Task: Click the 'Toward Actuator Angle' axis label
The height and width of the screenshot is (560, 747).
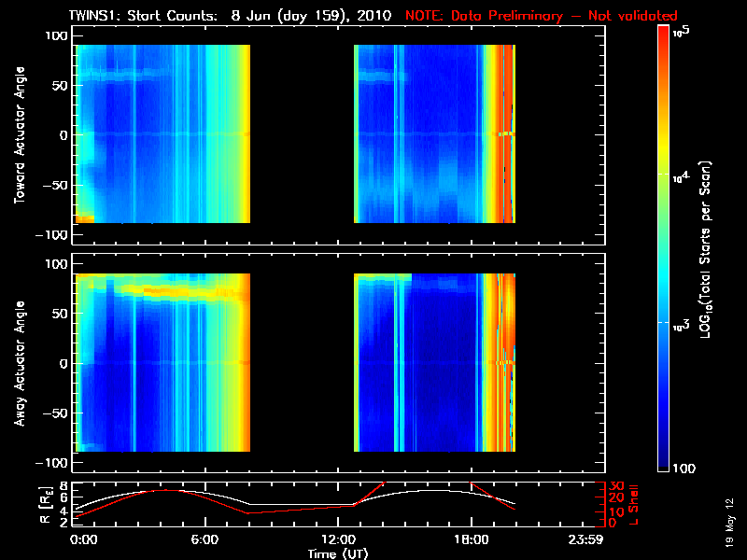Action: pos(19,135)
